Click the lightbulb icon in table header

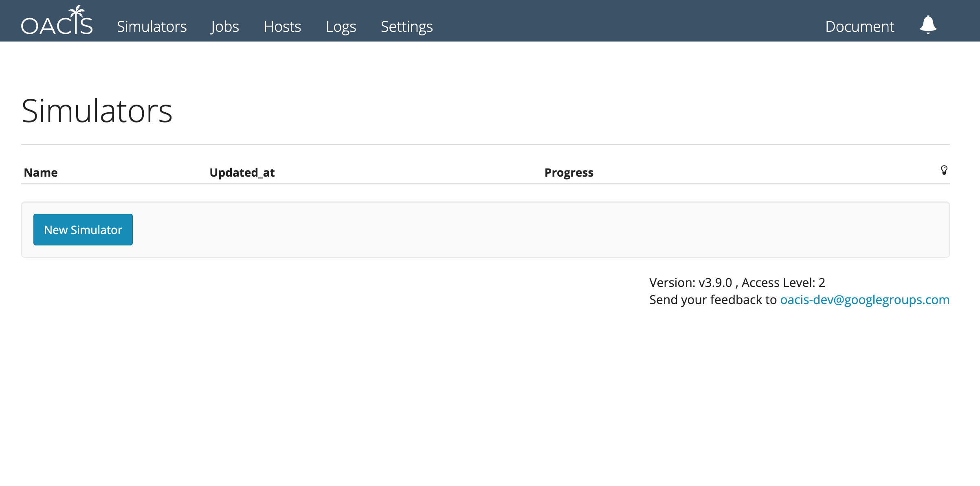(944, 170)
